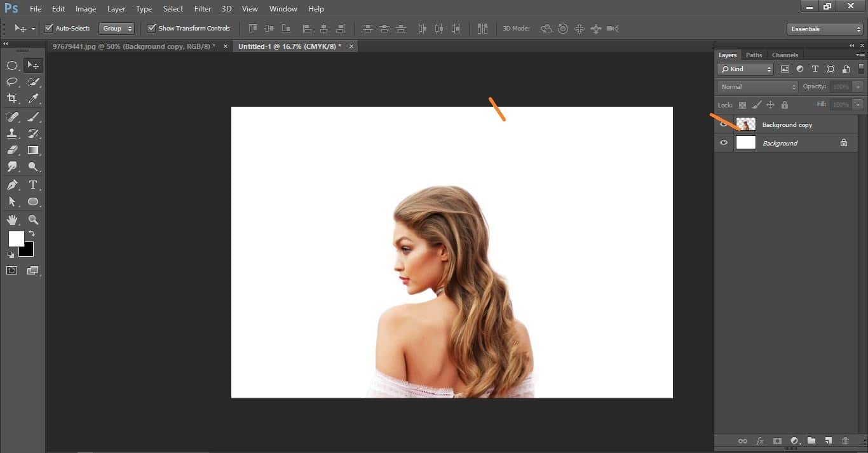The image size is (868, 453).
Task: Open the workspace switcher showing Essentials
Action: pyautogui.click(x=824, y=29)
